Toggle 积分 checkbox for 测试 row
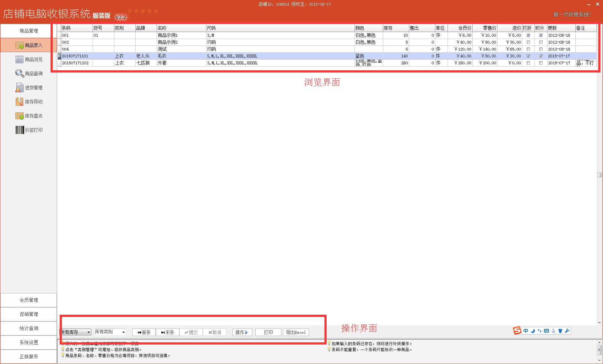 541,49
